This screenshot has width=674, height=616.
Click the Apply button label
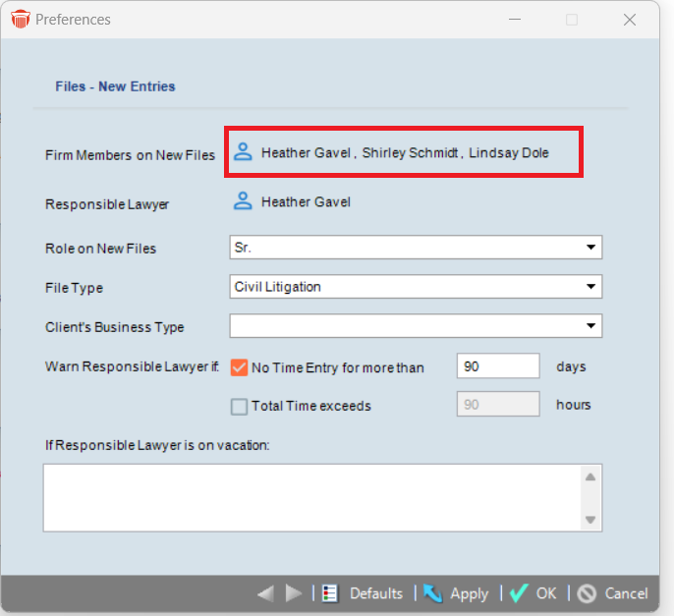(x=470, y=594)
